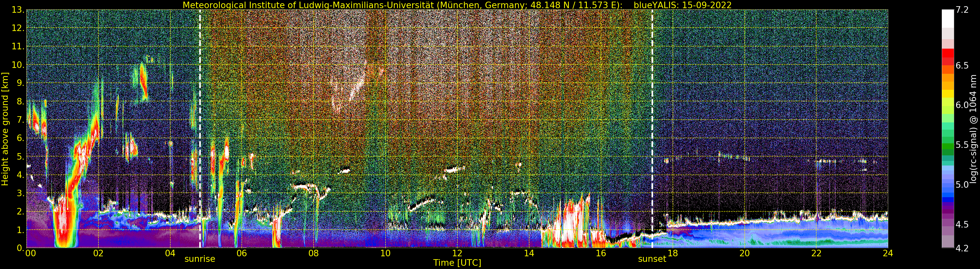Click the height axis tick '10.'

(x=18, y=65)
